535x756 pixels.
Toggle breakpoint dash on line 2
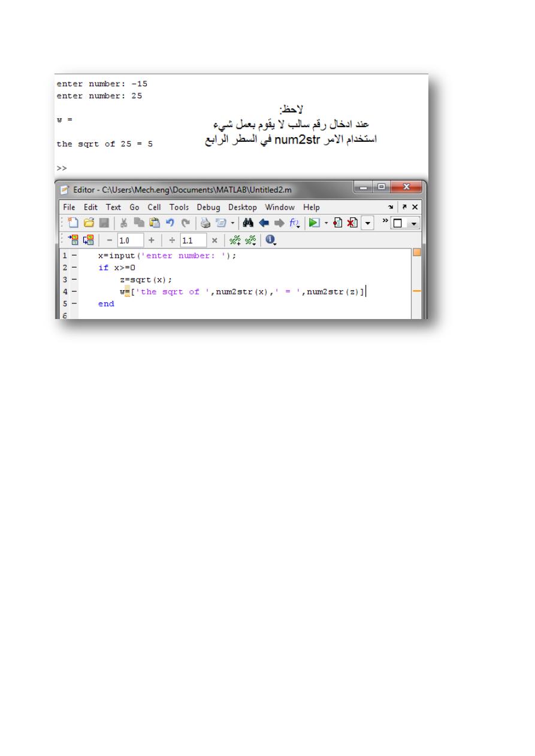(x=73, y=267)
